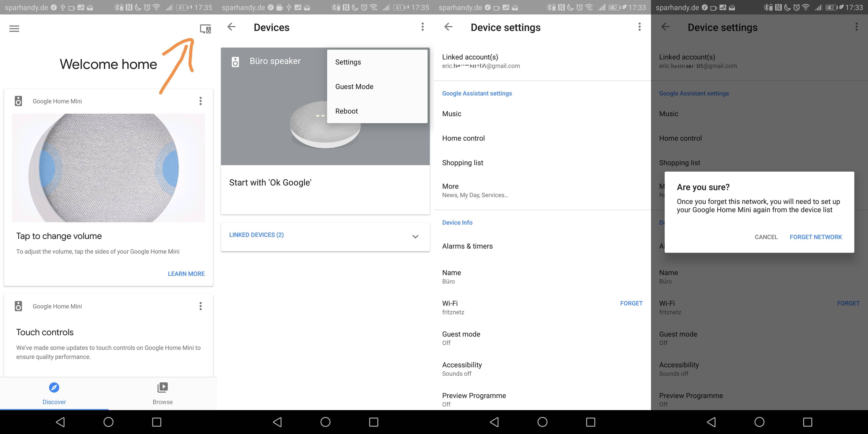The width and height of the screenshot is (868, 434).
Task: Choose Reboot from the Büro speaker menu
Action: point(346,111)
